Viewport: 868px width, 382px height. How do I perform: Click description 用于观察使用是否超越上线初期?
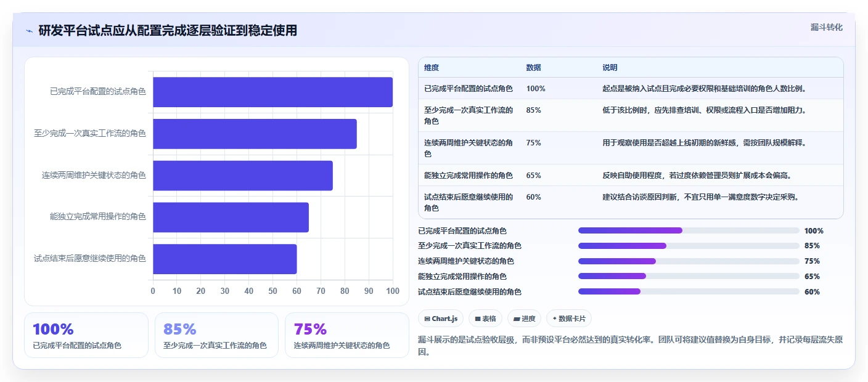tap(705, 143)
